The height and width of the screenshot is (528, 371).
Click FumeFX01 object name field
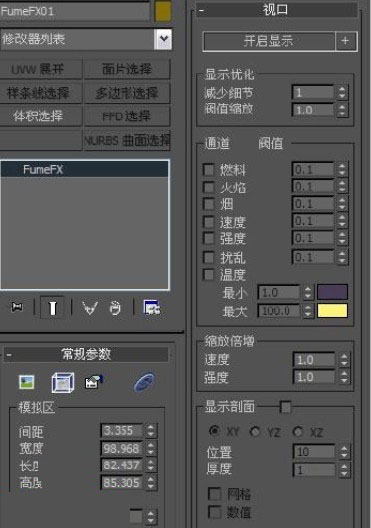75,11
